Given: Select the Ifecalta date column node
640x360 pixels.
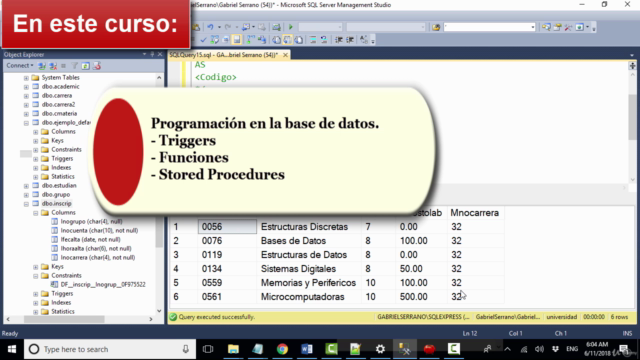Looking at the screenshot, I should pyautogui.click(x=90, y=239).
